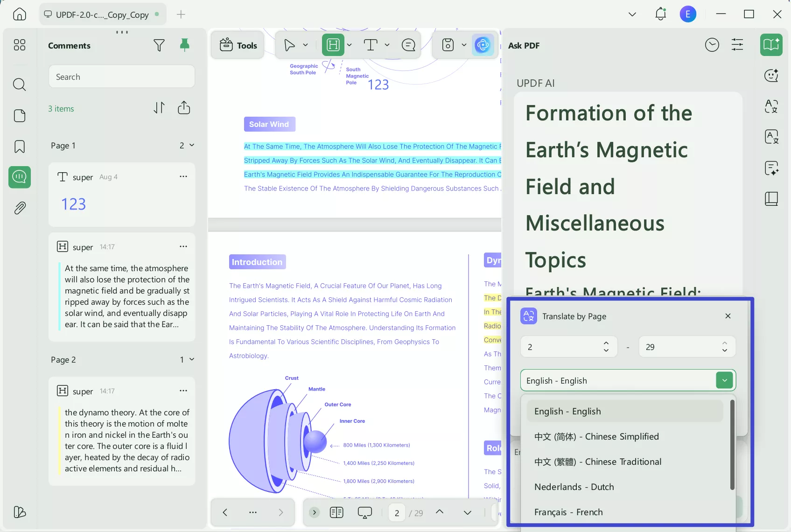
Task: Open the Text tool dropdown arrow
Action: (x=387, y=45)
